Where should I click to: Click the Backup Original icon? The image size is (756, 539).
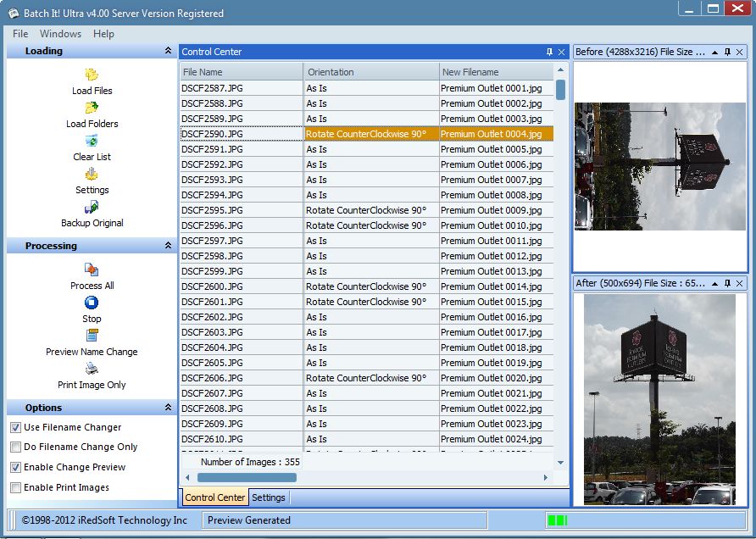click(92, 208)
